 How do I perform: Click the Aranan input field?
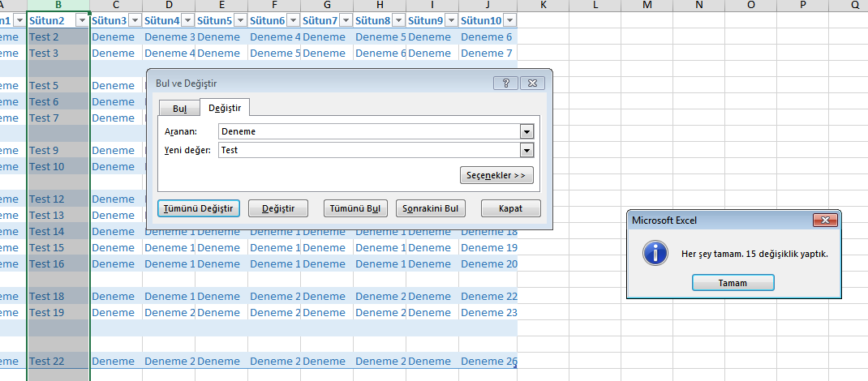tap(369, 132)
